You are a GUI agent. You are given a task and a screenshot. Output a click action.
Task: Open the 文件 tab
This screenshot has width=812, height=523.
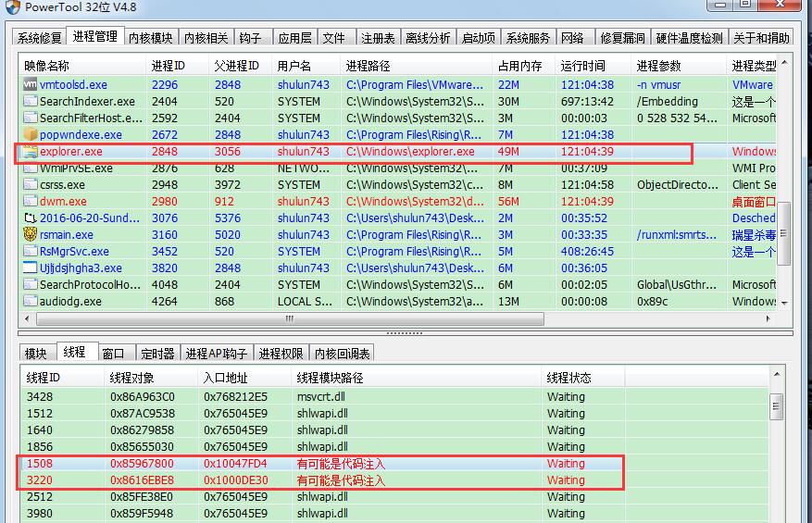[334, 38]
